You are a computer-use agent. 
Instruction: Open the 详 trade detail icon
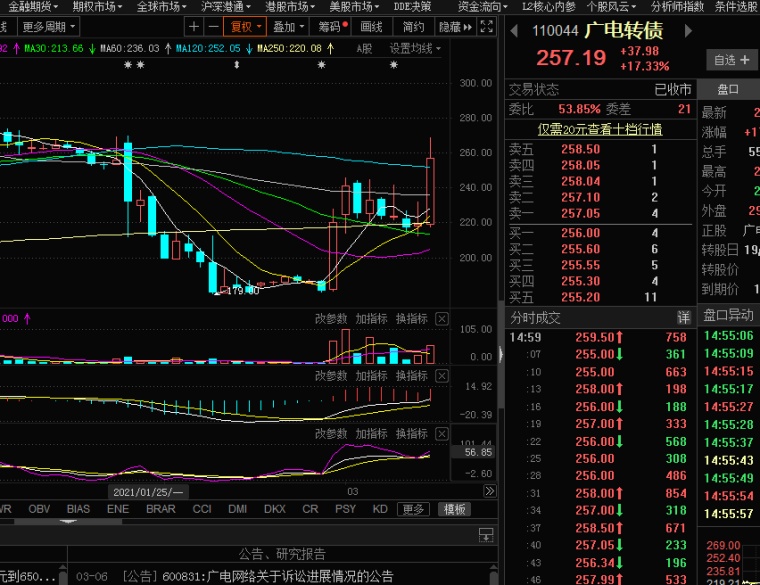point(684,317)
